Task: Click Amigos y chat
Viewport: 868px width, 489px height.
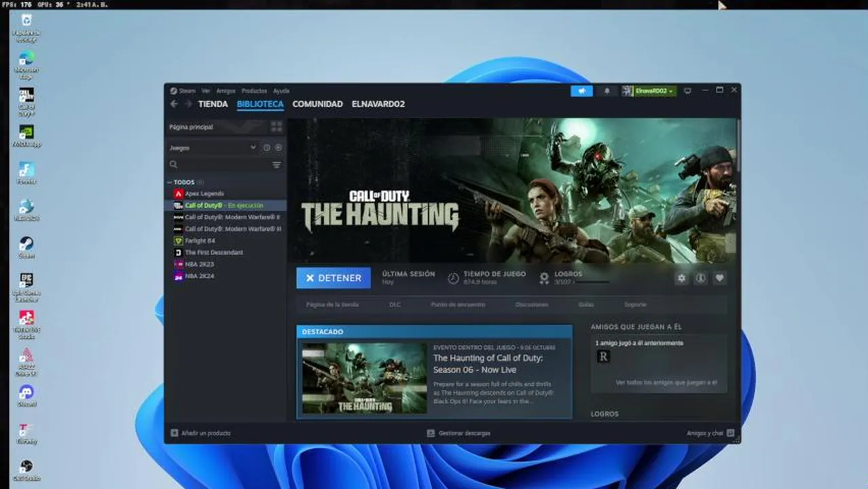Action: (x=705, y=433)
